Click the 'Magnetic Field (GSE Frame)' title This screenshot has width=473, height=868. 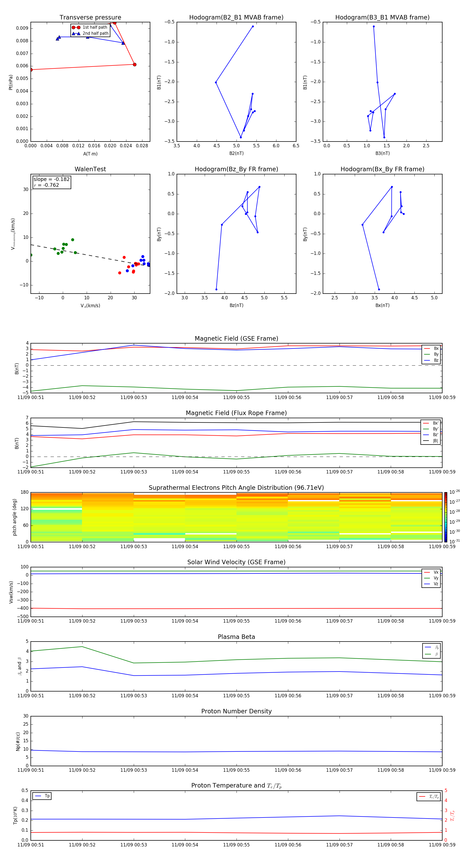(x=236, y=339)
